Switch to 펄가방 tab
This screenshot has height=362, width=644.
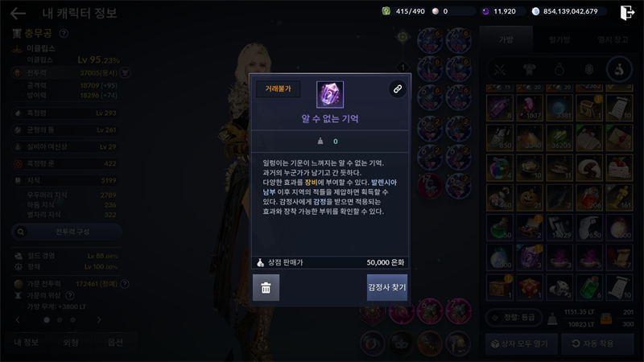pyautogui.click(x=559, y=39)
